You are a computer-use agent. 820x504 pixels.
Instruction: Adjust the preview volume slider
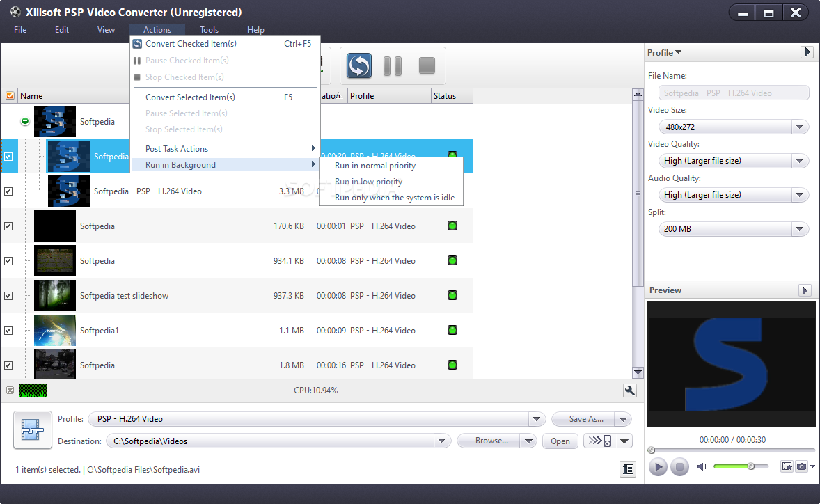point(741,466)
